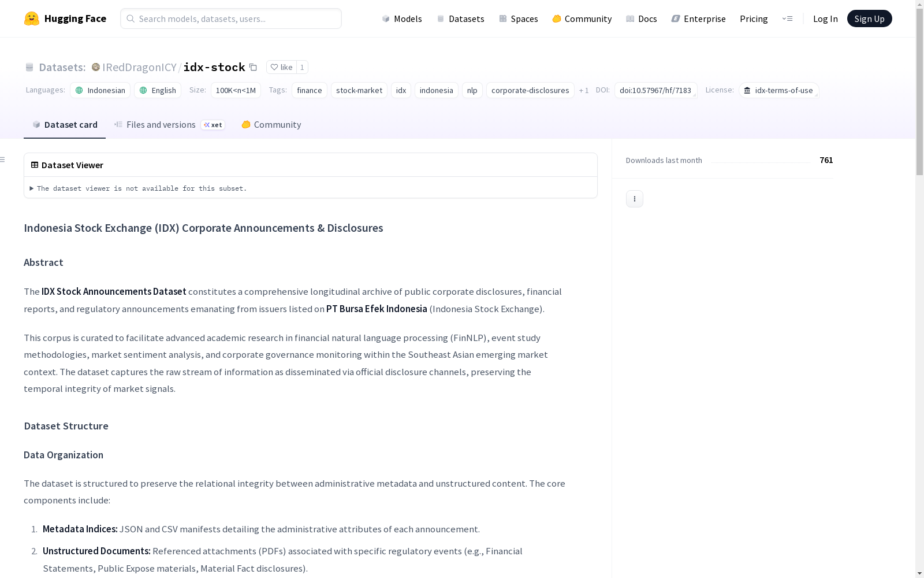Filter by Indonesian language tag

pyautogui.click(x=100, y=90)
